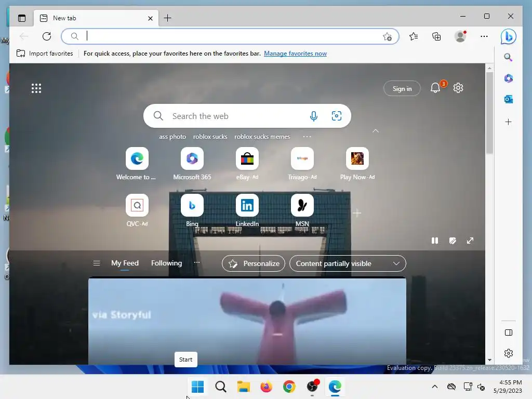Launch Firefox from the taskbar
Viewport: 532px width, 399px height.
tap(267, 387)
